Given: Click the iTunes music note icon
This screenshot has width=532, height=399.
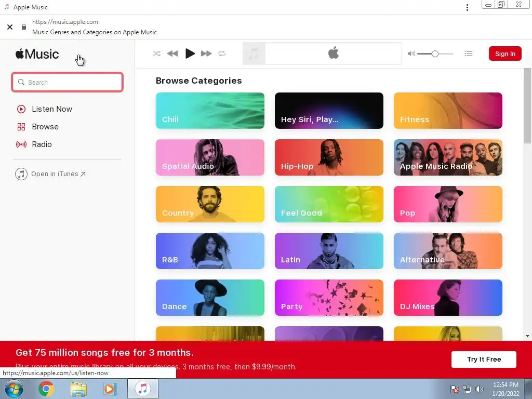Looking at the screenshot, I should (x=21, y=174).
